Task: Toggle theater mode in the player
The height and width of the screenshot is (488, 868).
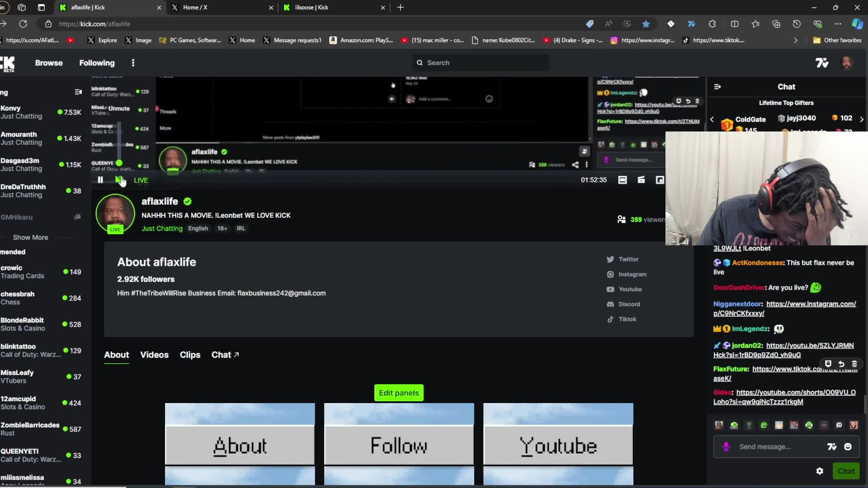Action: pos(623,180)
